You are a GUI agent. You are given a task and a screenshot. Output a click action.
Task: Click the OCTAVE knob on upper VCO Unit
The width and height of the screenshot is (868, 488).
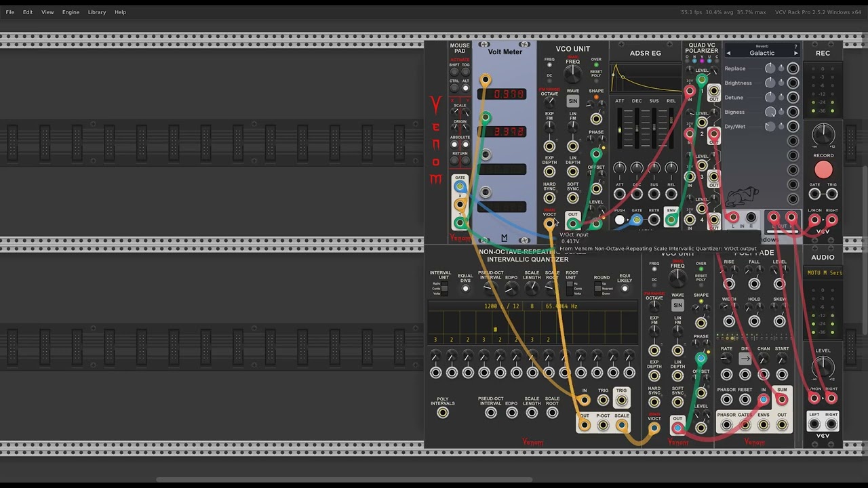tap(549, 104)
